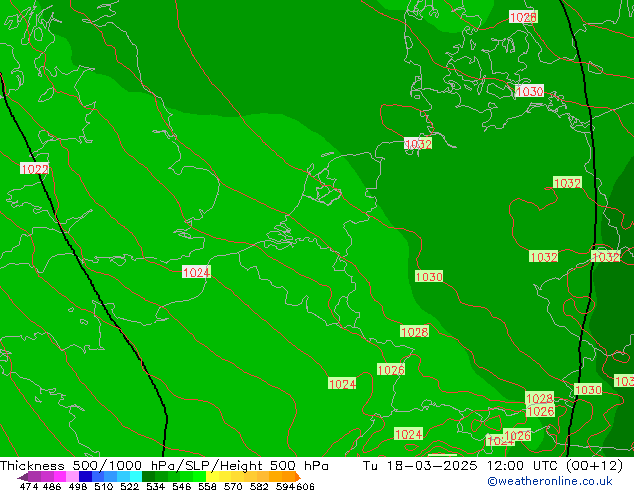634x490 pixels.
Task: Select the 474 legend value
Action: (29, 486)
